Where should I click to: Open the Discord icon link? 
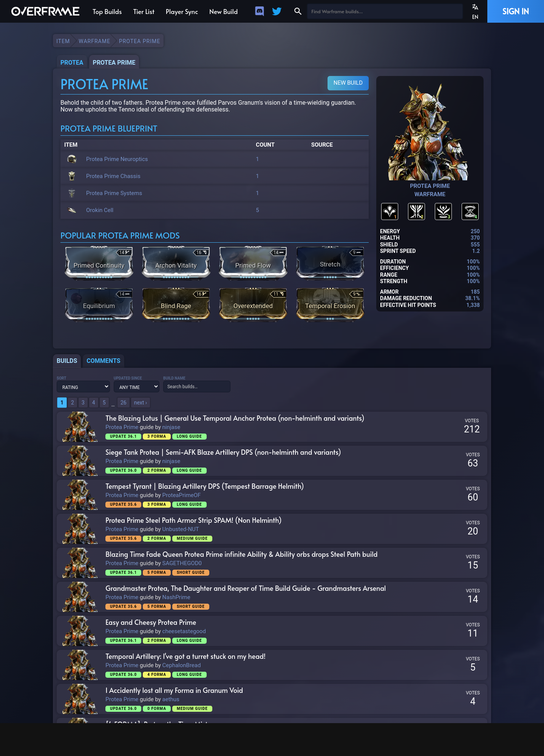click(259, 11)
